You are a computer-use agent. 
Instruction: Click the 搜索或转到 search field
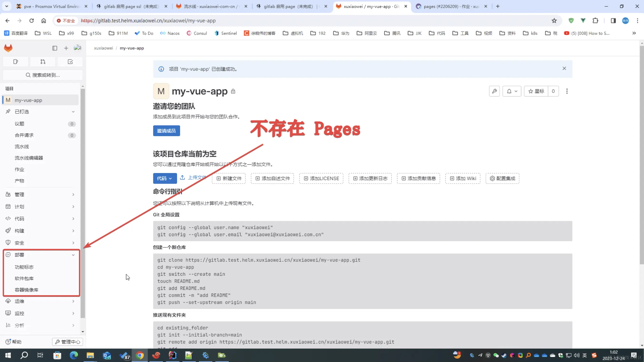pyautogui.click(x=43, y=75)
